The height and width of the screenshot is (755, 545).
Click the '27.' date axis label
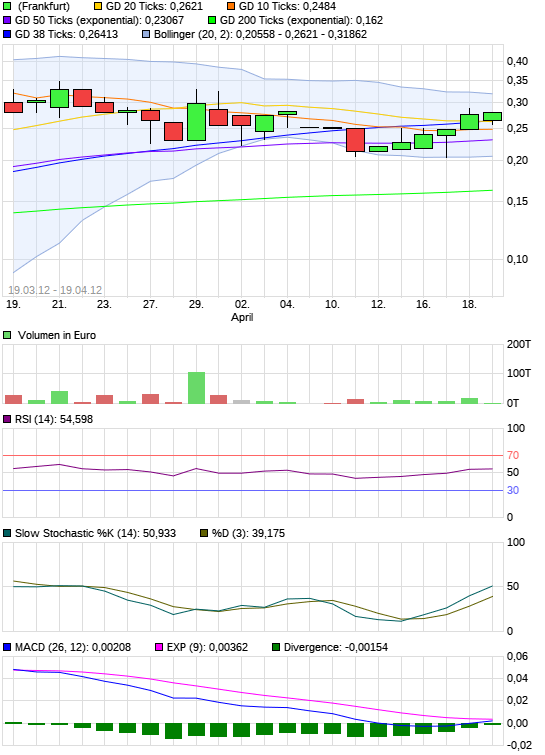pyautogui.click(x=150, y=304)
